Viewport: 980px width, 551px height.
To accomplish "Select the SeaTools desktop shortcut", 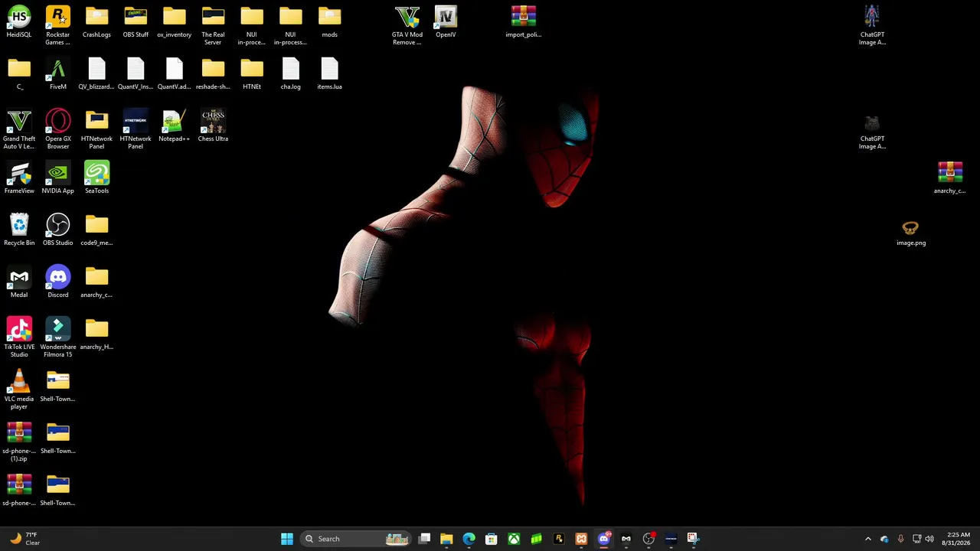I will click(x=96, y=178).
